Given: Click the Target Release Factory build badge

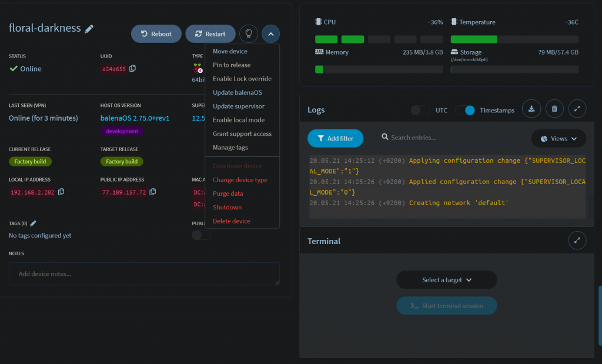Looking at the screenshot, I should (x=122, y=162).
